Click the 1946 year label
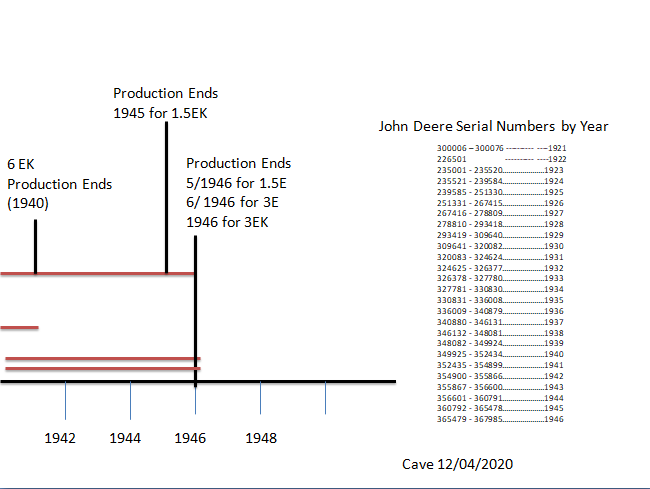 coord(190,438)
